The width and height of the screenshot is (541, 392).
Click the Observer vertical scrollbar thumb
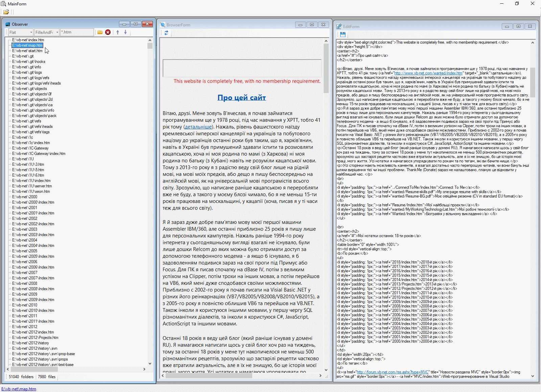click(150, 46)
